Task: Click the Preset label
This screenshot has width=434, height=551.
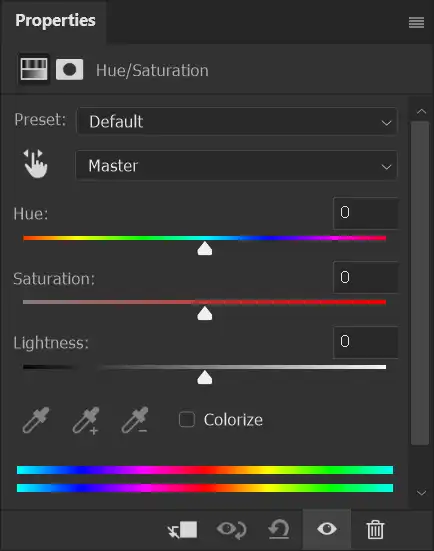Action: pos(40,120)
